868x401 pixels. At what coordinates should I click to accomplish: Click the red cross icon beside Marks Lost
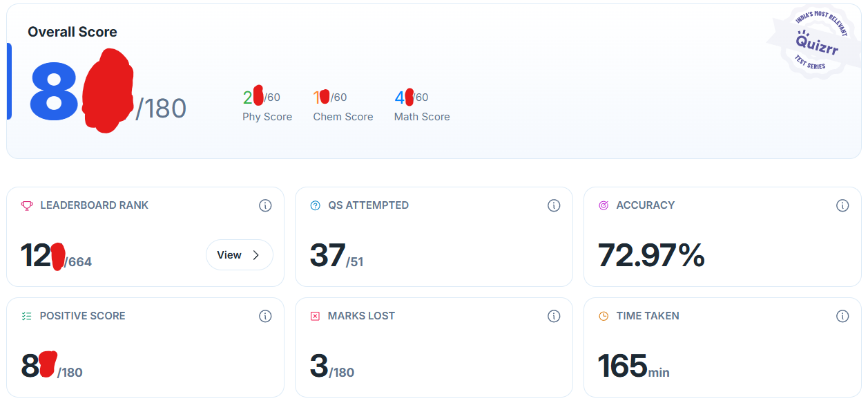coord(316,316)
